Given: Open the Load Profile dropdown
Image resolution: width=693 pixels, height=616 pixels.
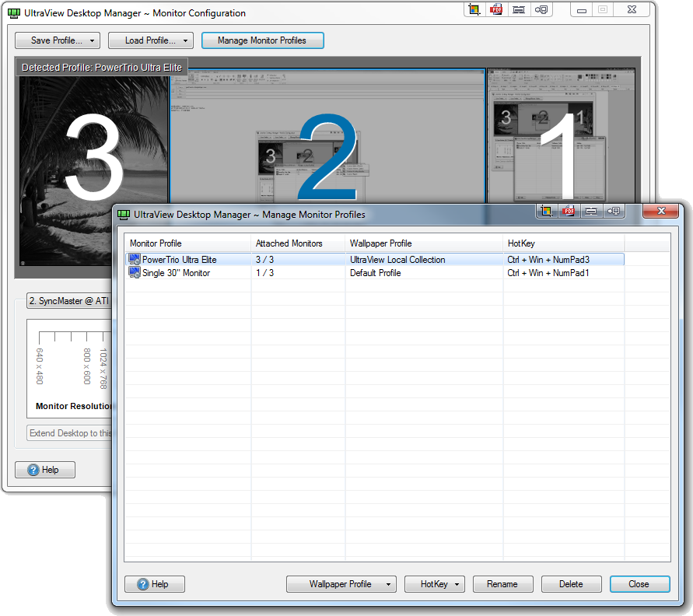Looking at the screenshot, I should [151, 40].
